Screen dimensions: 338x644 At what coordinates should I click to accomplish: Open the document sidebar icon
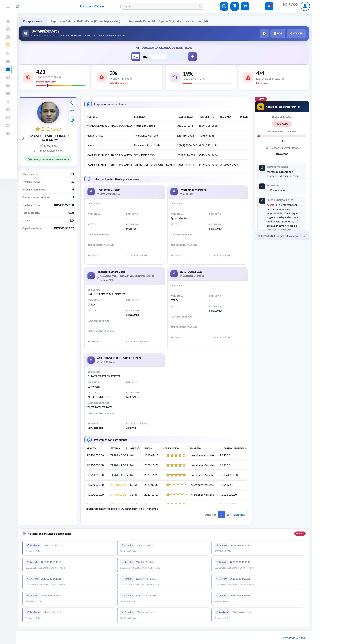click(x=8, y=53)
